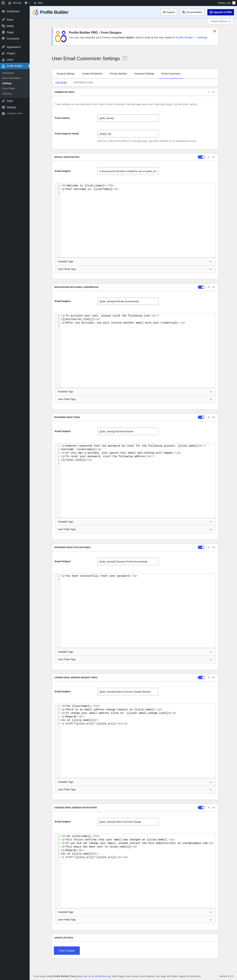Open the Administrator Emails sub-tab
The image size is (237, 980).
(83, 83)
